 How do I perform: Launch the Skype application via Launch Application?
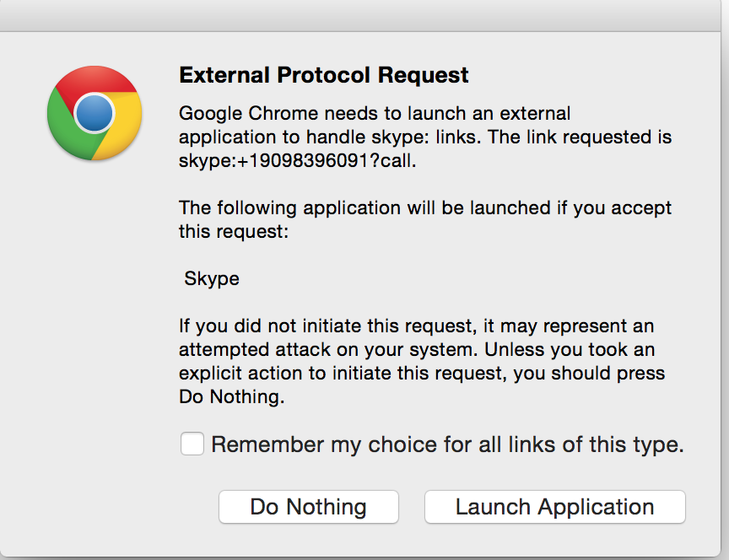point(554,507)
